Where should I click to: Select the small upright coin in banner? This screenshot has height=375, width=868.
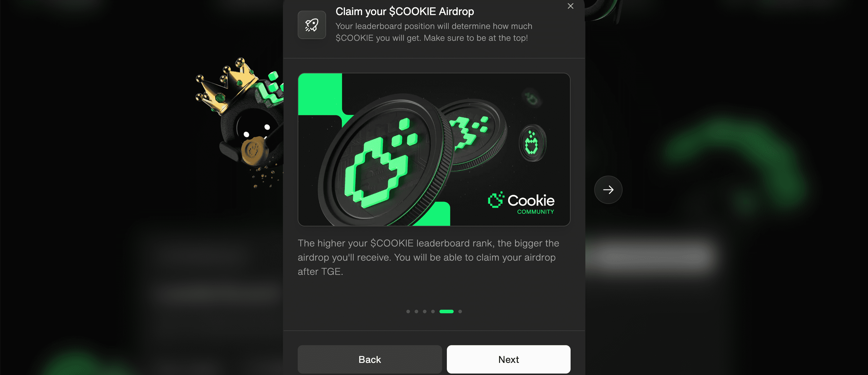tap(532, 143)
